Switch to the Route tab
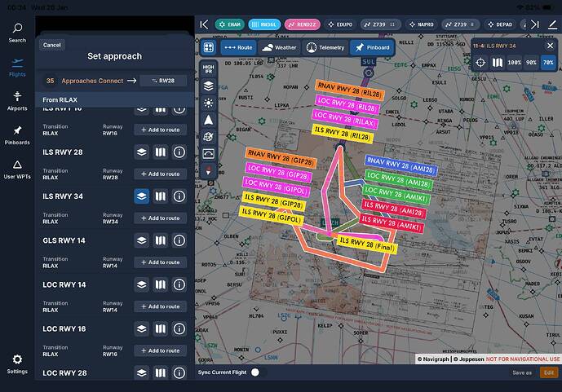 coord(238,47)
